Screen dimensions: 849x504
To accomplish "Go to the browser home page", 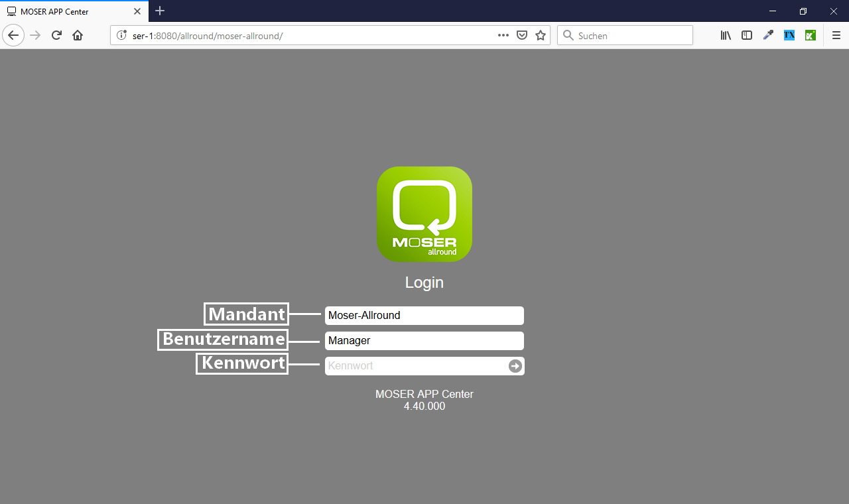I will point(78,36).
